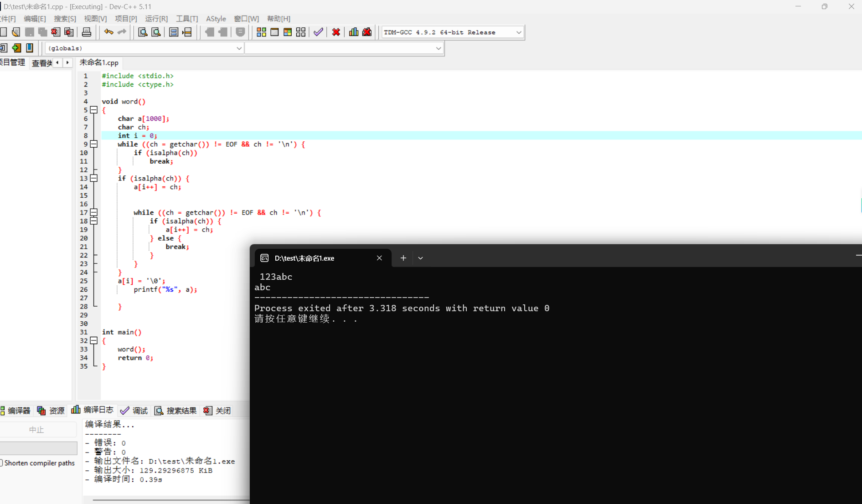Toggle the Shorten compiler paths checkbox
The height and width of the screenshot is (504, 862).
(1, 463)
